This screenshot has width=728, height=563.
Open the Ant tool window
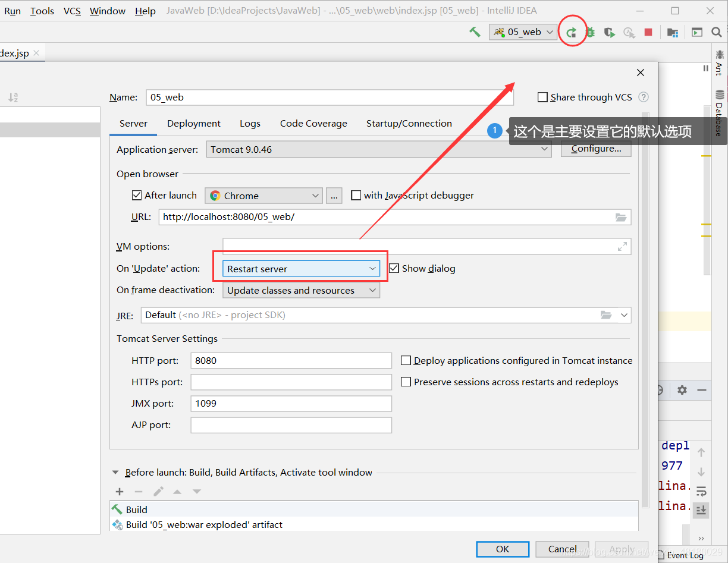click(720, 62)
